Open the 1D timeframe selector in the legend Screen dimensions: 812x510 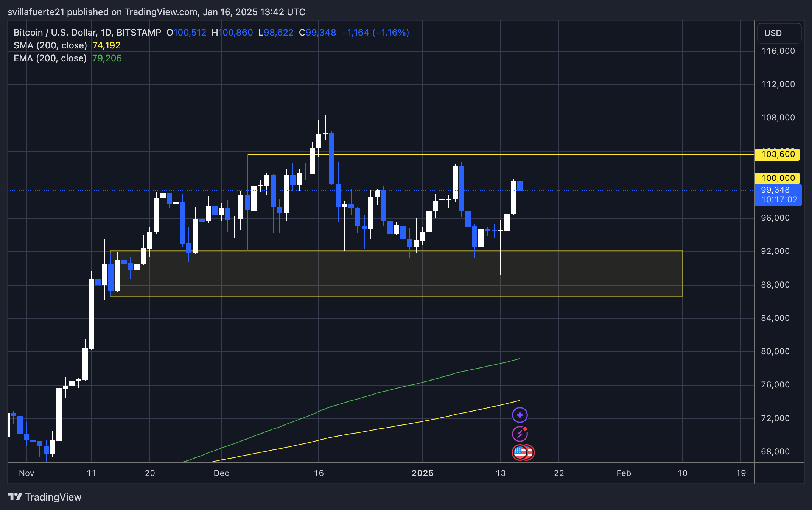click(106, 33)
